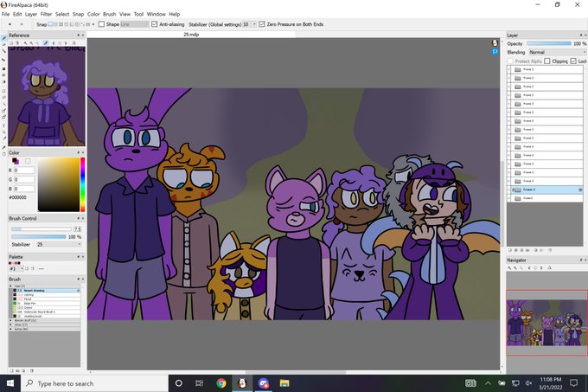Click the alpaca icon at canvas top-right

495,43
